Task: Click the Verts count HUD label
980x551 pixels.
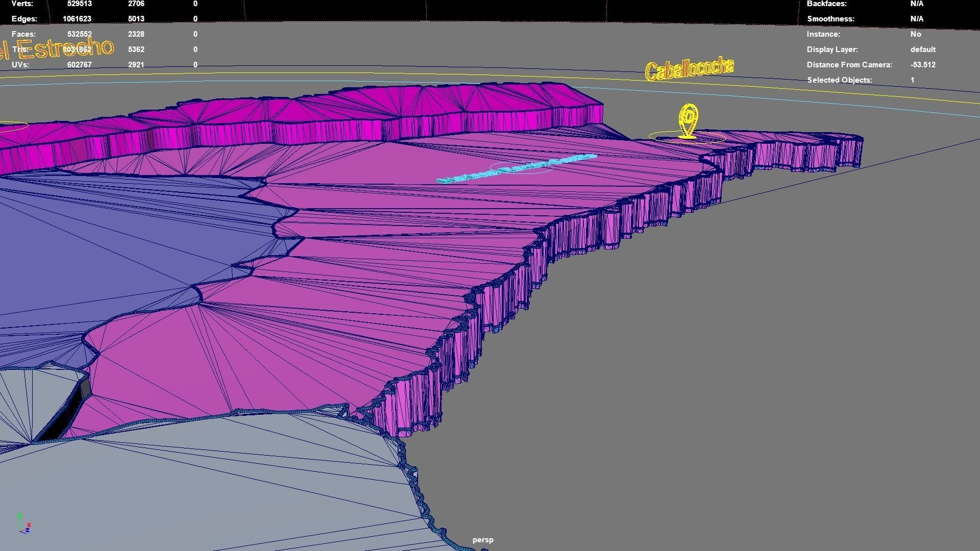Action: 22,4
